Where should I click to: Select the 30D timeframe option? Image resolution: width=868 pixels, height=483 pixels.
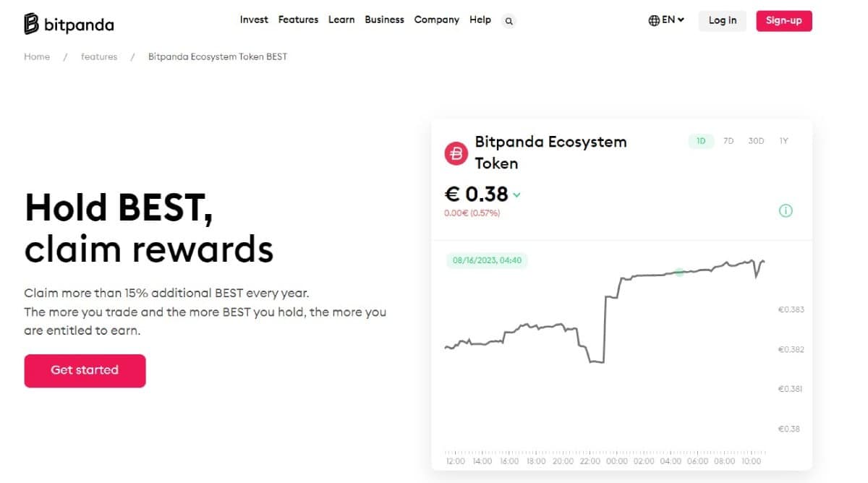click(756, 141)
